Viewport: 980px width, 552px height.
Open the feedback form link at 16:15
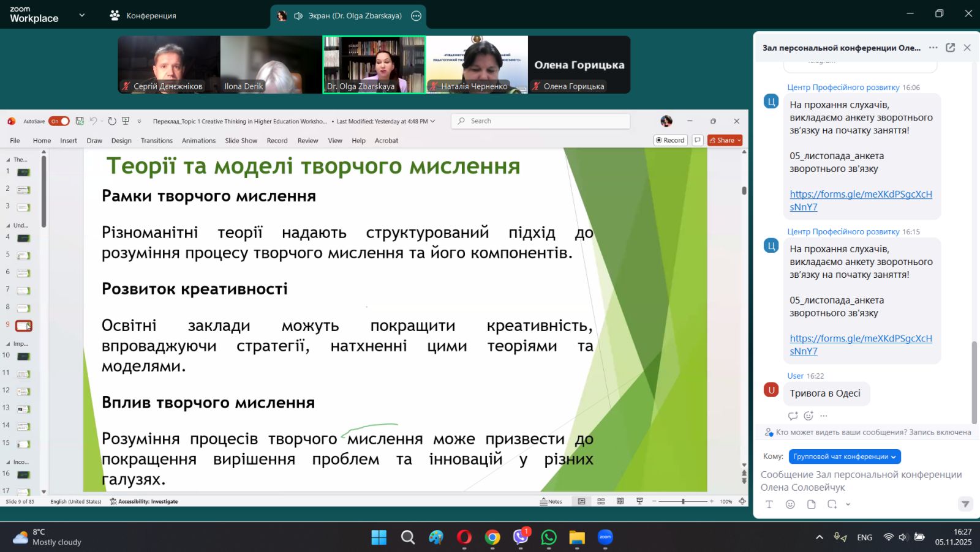[860, 338]
